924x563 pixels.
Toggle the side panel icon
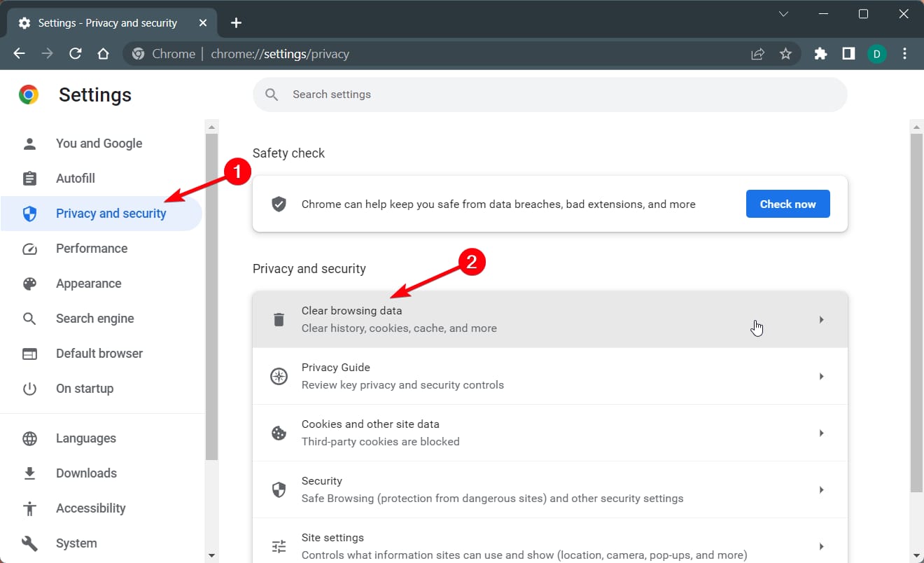click(848, 54)
